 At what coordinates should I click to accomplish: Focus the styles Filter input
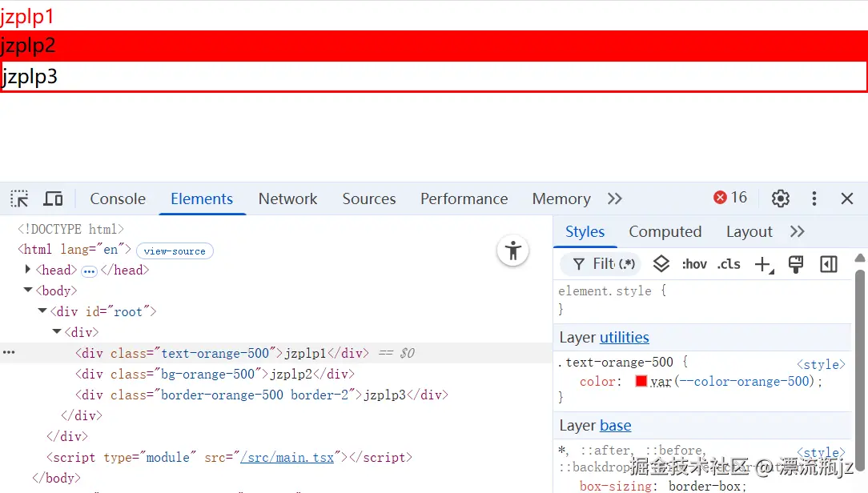coord(601,264)
